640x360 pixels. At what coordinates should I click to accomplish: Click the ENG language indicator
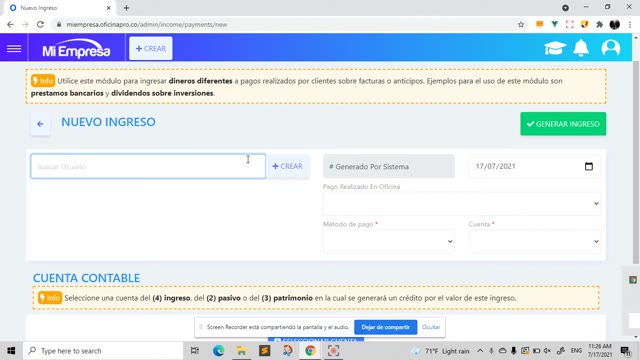(x=576, y=351)
